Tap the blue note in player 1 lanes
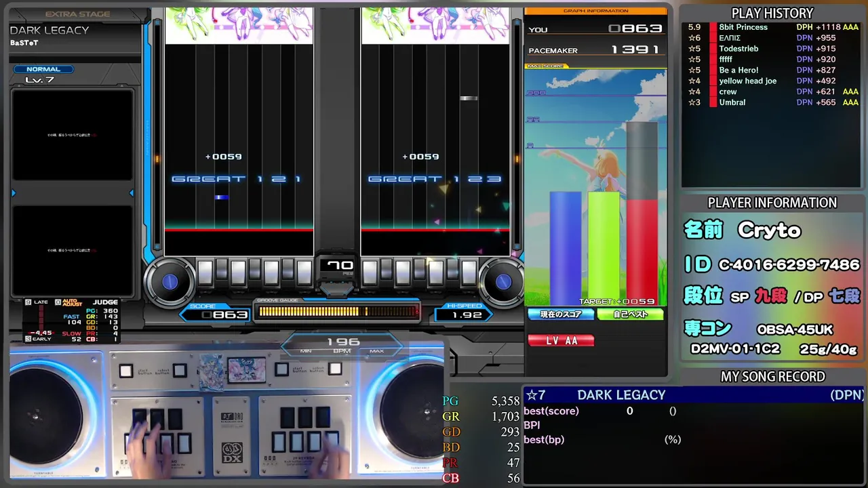868x488 pixels. (221, 197)
